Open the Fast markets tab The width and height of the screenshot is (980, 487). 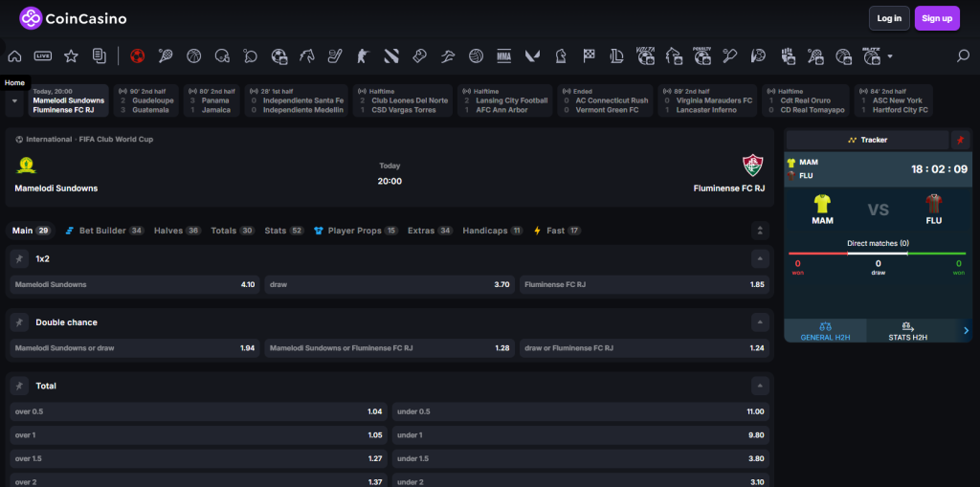(557, 231)
